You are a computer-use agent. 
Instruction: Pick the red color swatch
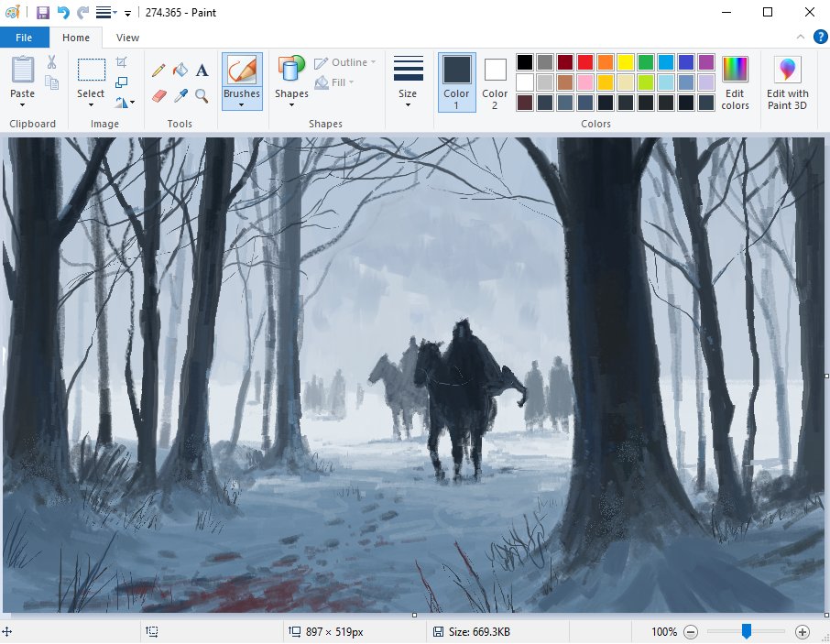[584, 62]
